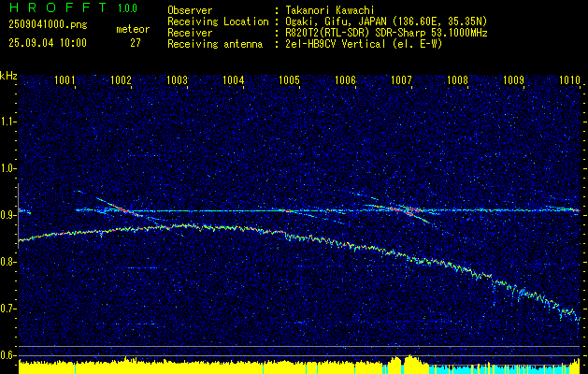Click frequency axis label 1.0
The image size is (588, 374).
(7, 168)
